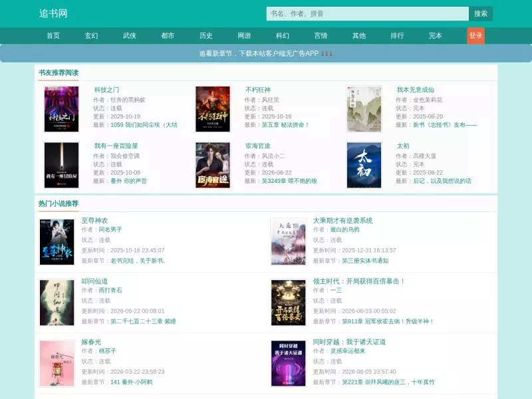
Task: Open the 武侠 category
Action: pos(130,36)
